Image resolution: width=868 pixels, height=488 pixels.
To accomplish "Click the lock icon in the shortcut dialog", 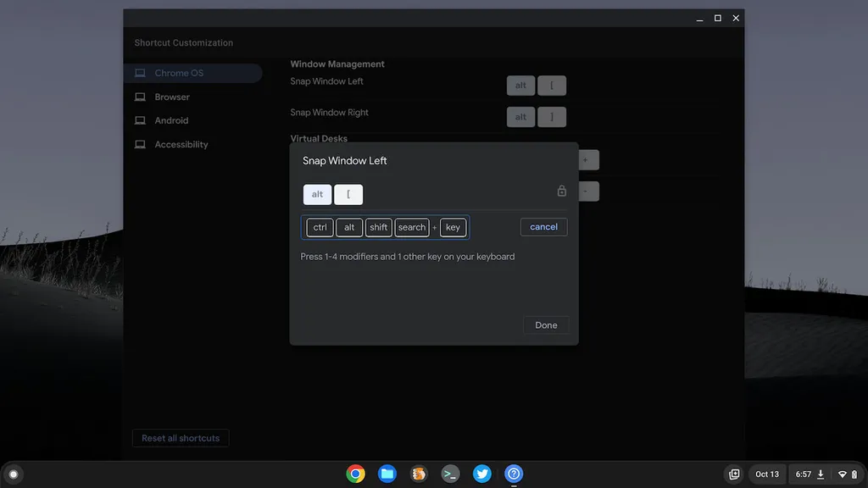I will [x=561, y=191].
